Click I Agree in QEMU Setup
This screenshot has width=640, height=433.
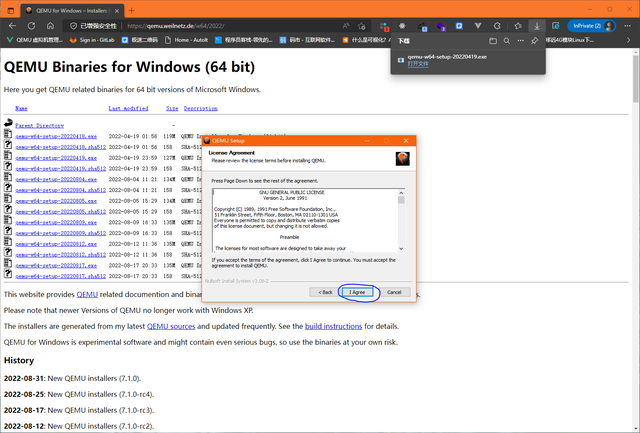357,292
